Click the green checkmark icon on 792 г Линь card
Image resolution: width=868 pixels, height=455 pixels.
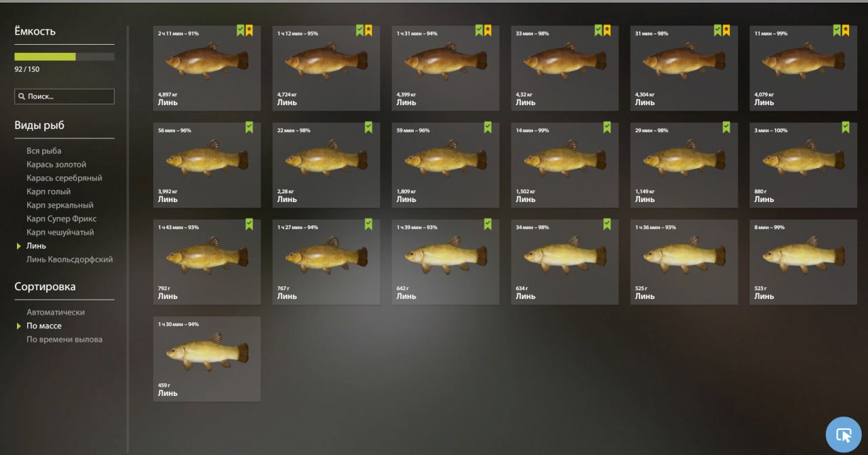249,224
